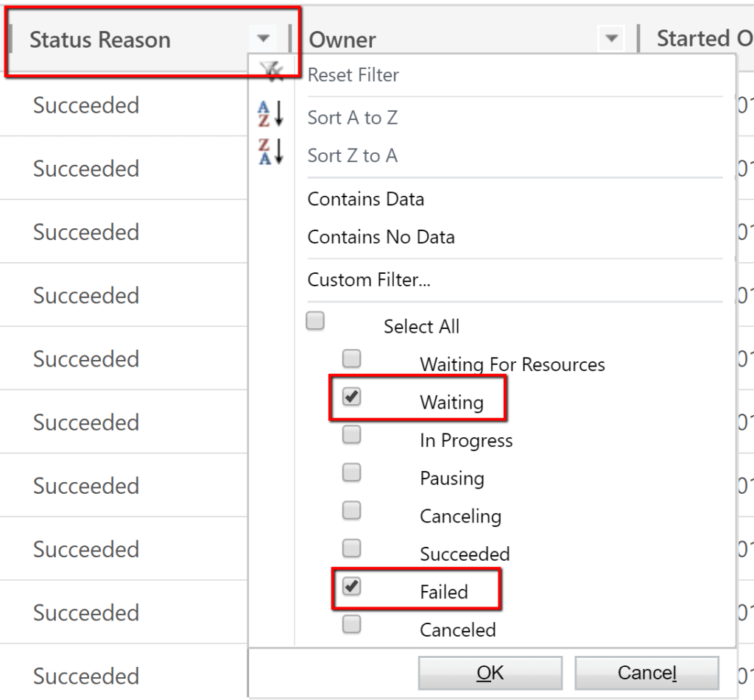Tick the Succeeded filter checkbox
This screenshot has width=754, height=700.
point(352,548)
